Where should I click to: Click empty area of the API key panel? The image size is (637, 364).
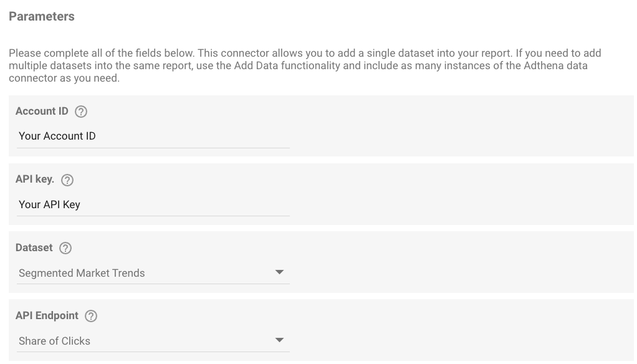coord(459,194)
